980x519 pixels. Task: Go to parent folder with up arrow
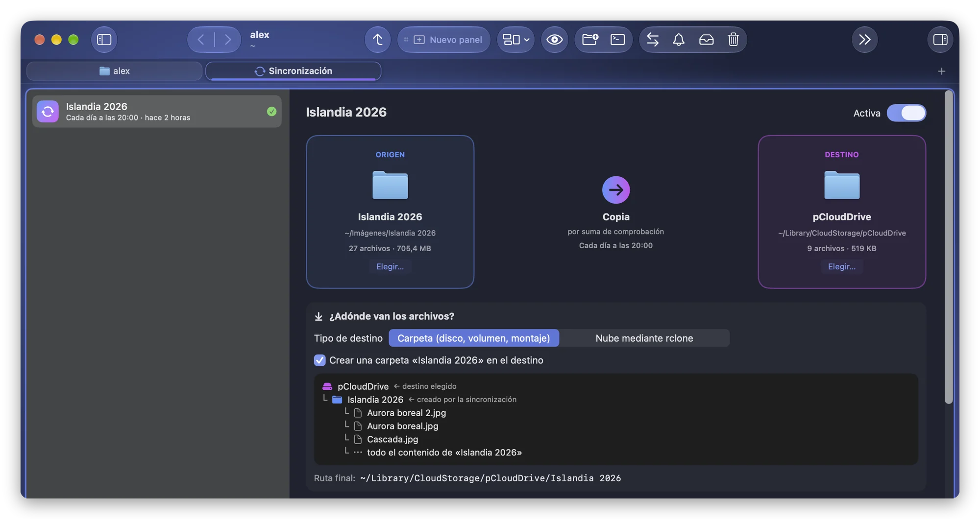[377, 40]
